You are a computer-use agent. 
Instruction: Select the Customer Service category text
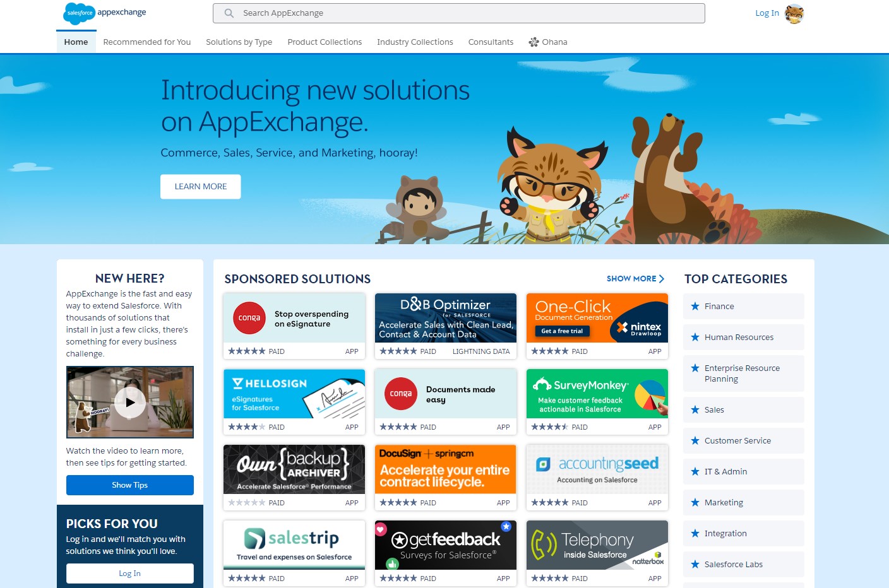point(737,440)
